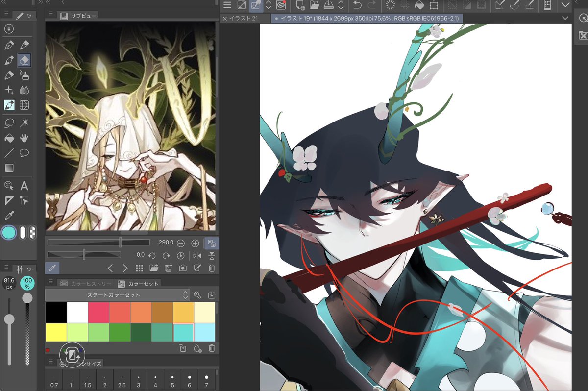Screen dimensions: 588x391
Task: Open the canvas tab list chevron
Action: click(x=565, y=18)
